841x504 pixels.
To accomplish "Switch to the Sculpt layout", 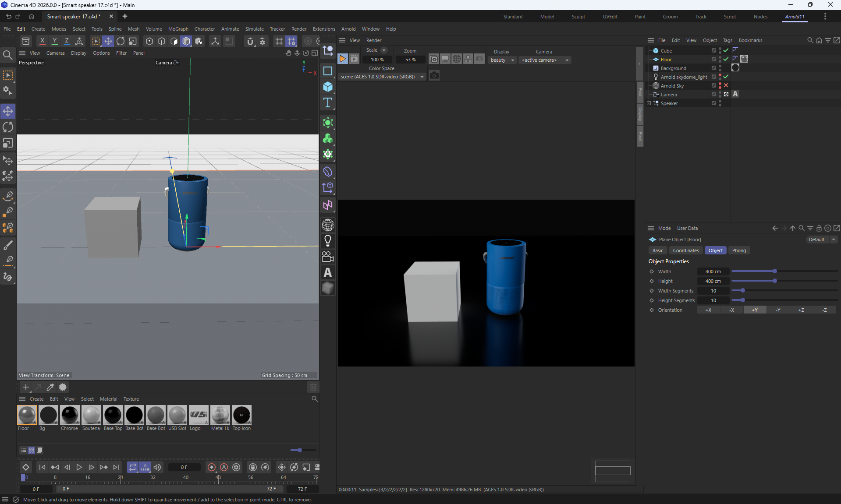I will (x=578, y=17).
